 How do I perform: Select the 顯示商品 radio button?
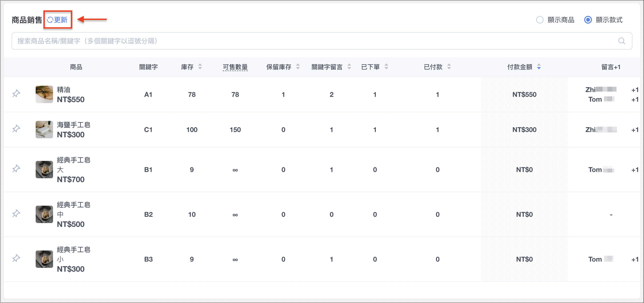[540, 20]
